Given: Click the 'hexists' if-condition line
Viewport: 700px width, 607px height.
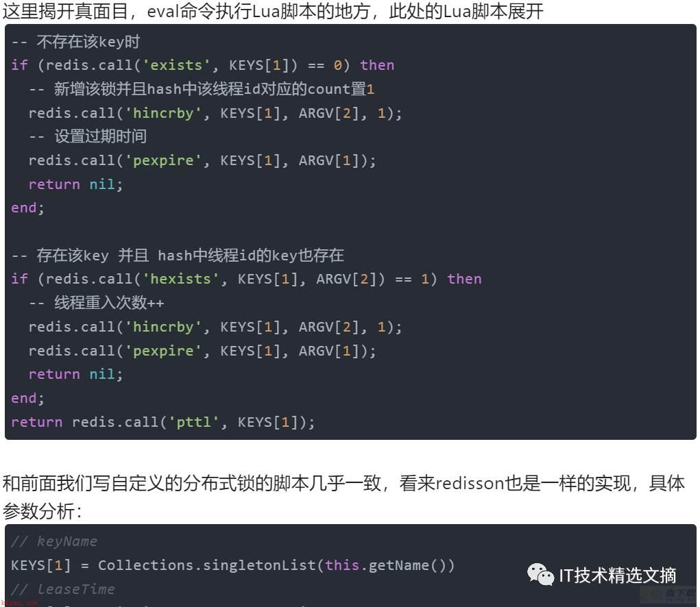Looking at the screenshot, I should tap(246, 280).
